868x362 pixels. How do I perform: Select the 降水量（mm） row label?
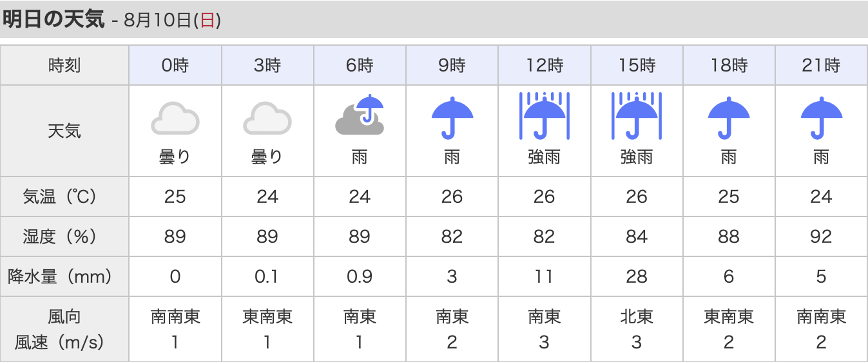tap(64, 277)
